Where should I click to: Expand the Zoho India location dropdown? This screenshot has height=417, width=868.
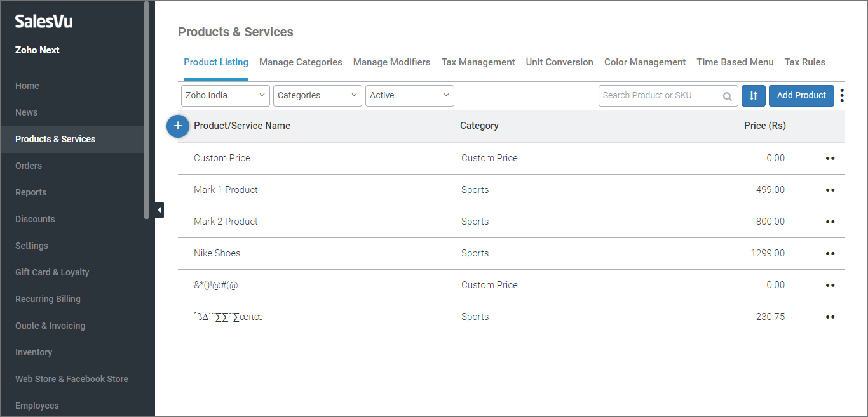pos(226,96)
